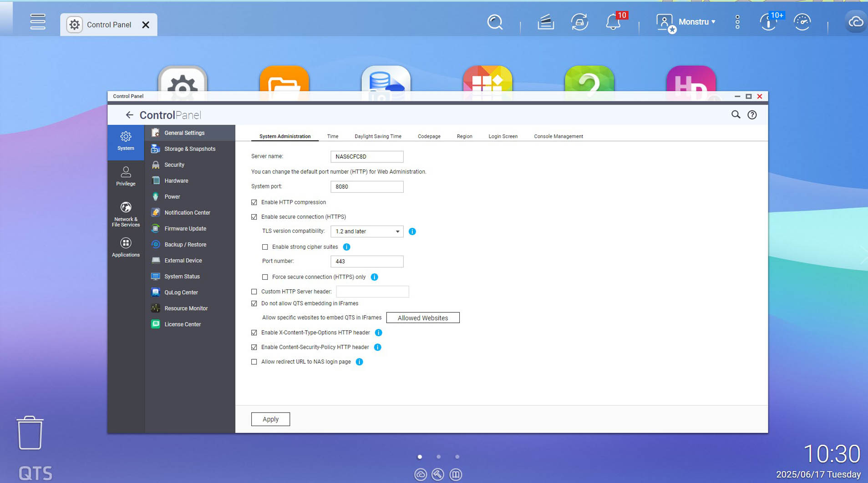Toggle Force secure connection (HTTPS) only
This screenshot has width=868, height=483.
coord(265,277)
